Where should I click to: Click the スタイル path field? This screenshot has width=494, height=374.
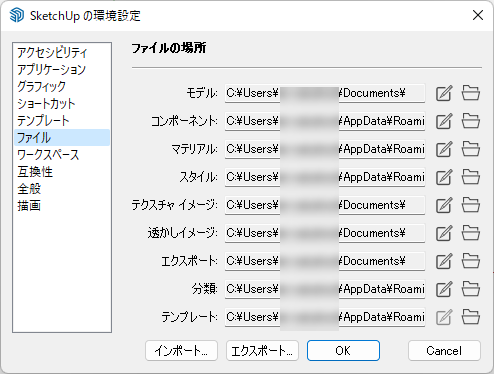[325, 177]
